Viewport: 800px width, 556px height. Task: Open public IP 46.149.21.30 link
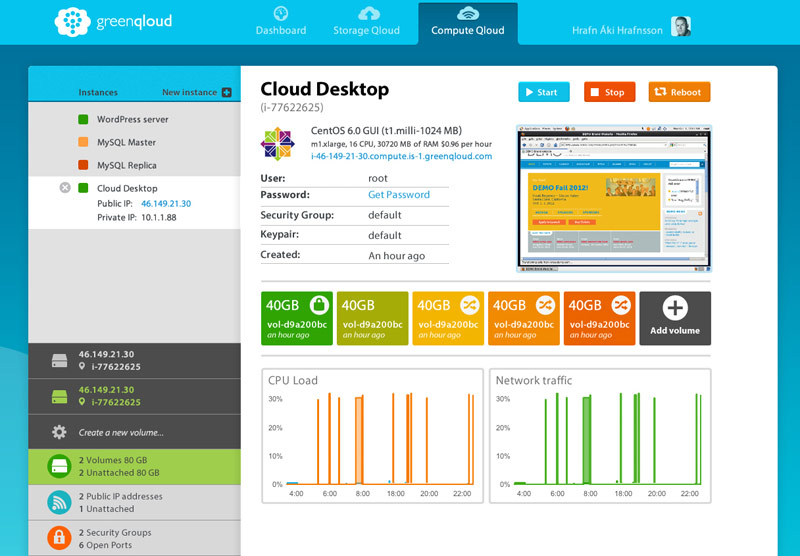pyautogui.click(x=166, y=204)
